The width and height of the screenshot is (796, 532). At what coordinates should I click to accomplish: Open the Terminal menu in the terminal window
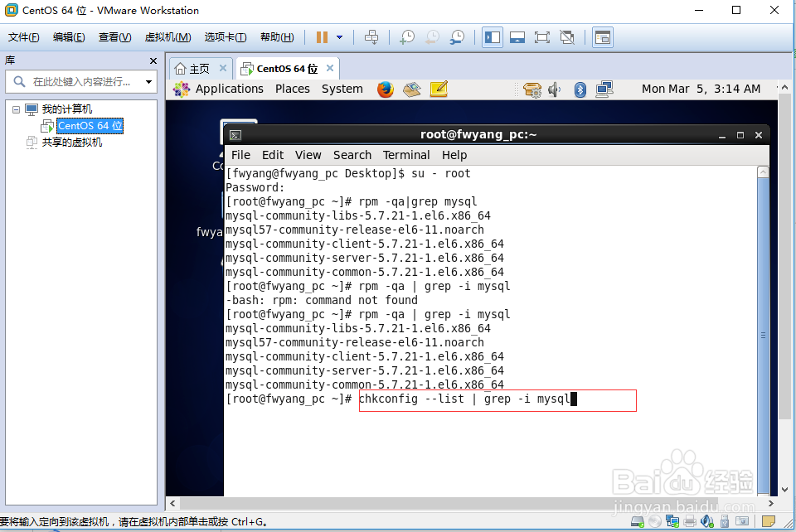point(406,155)
